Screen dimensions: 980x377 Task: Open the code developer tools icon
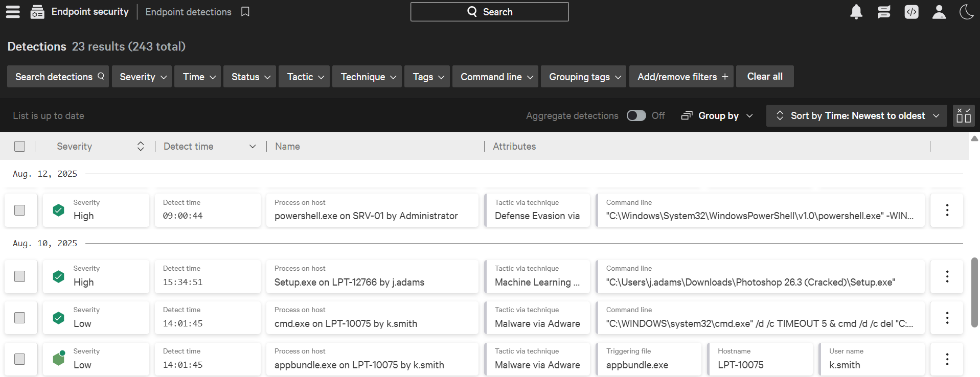point(911,12)
